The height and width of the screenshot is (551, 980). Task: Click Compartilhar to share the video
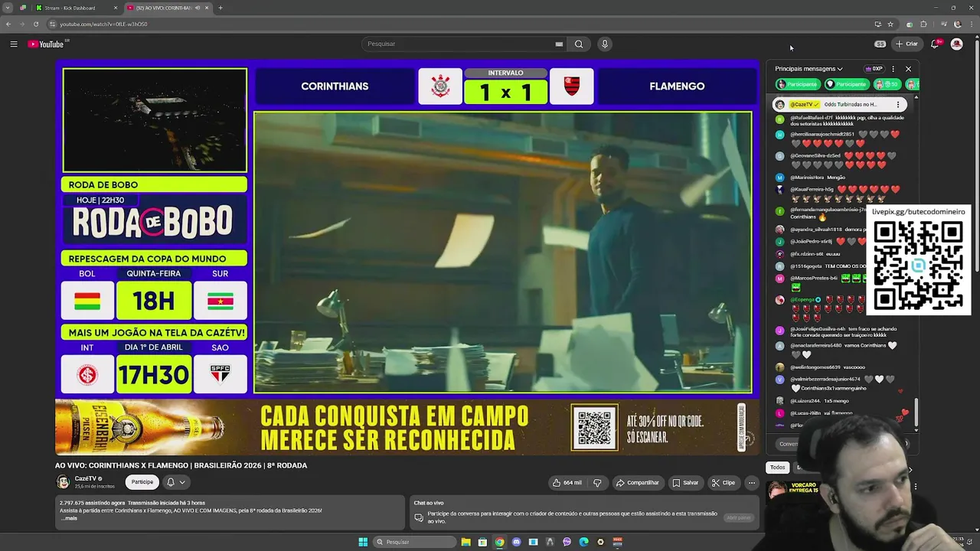tap(638, 482)
